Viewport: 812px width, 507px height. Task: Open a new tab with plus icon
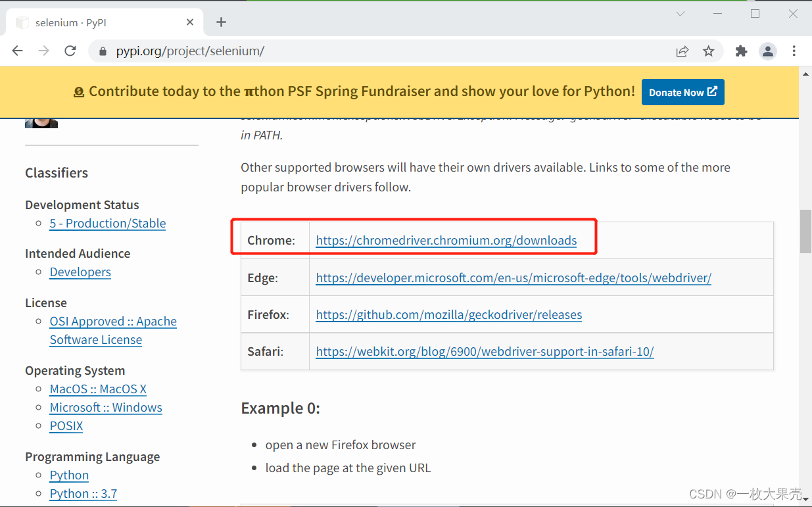tap(222, 22)
